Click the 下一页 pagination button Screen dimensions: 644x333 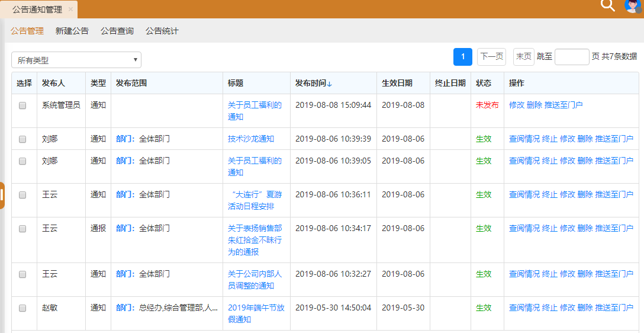pyautogui.click(x=491, y=56)
